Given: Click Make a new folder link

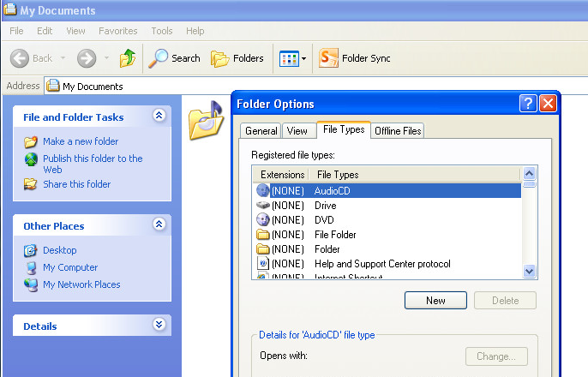Looking at the screenshot, I should [x=81, y=141].
